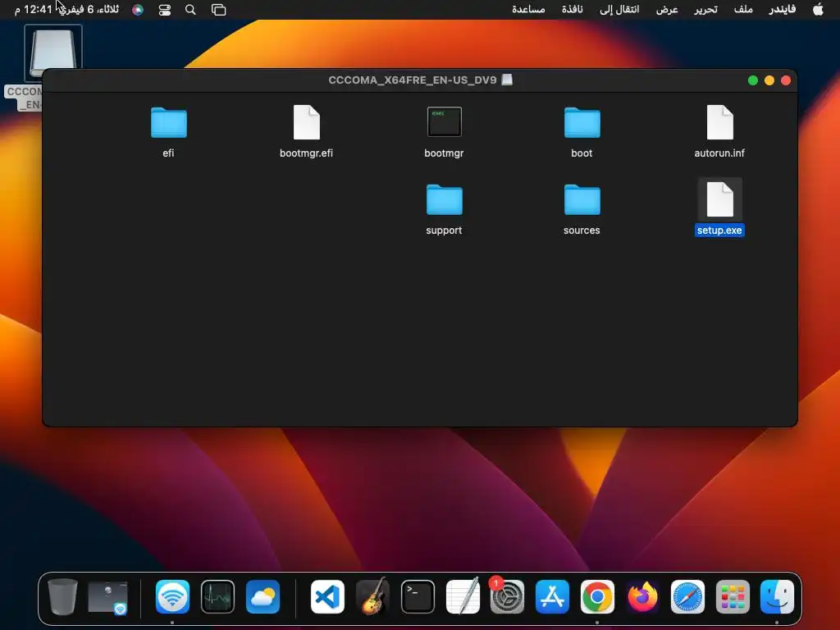840x630 pixels.
Task: Open the مساعدة (Help) menu
Action: coord(528,9)
